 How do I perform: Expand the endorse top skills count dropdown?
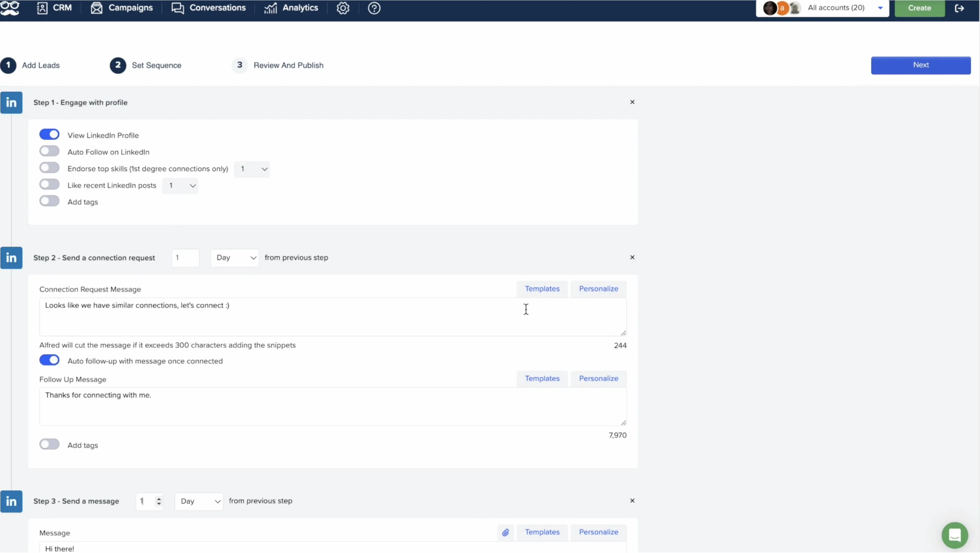tap(252, 169)
